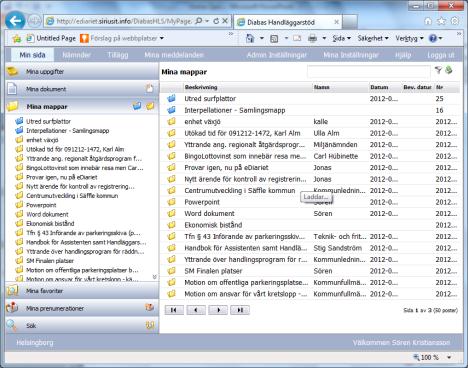Sort by the Datum column header
Screen dimensions: 468x368
pos(379,87)
